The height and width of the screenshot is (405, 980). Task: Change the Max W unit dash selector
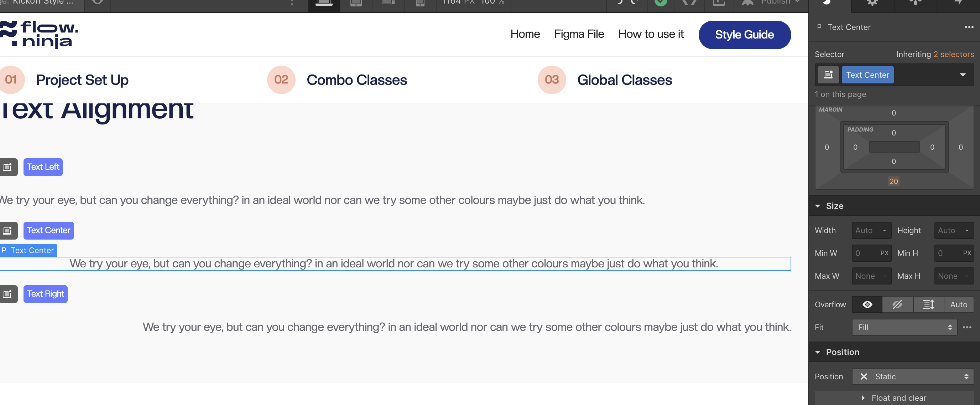tap(884, 276)
